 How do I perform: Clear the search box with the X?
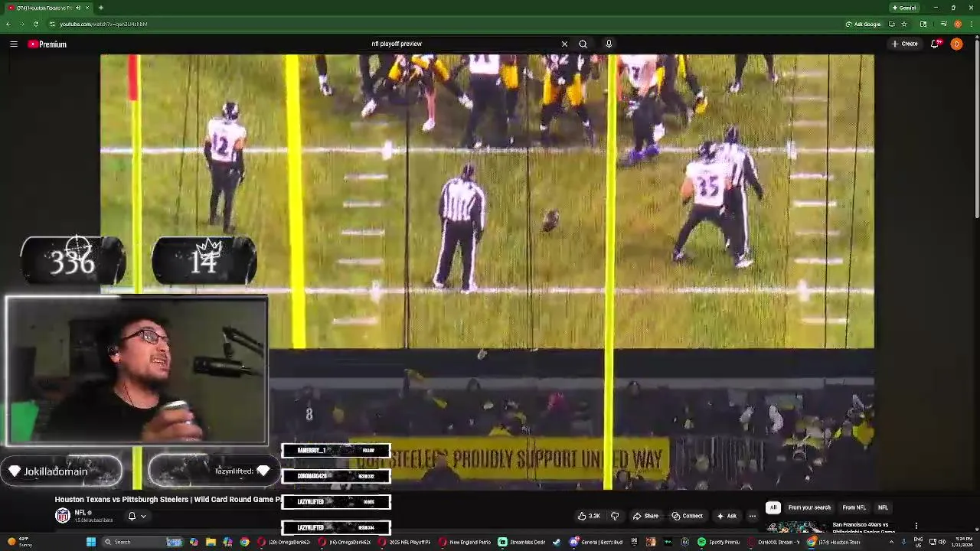pos(564,44)
